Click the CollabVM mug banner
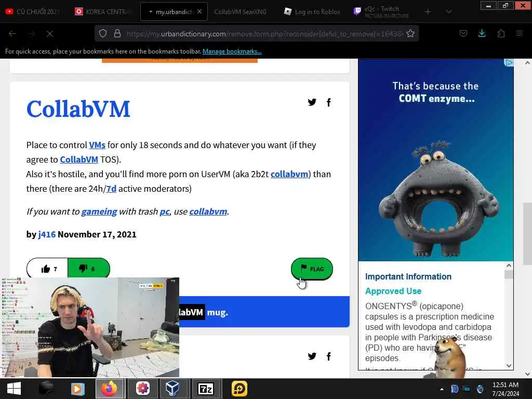The image size is (532, 399). point(264,312)
